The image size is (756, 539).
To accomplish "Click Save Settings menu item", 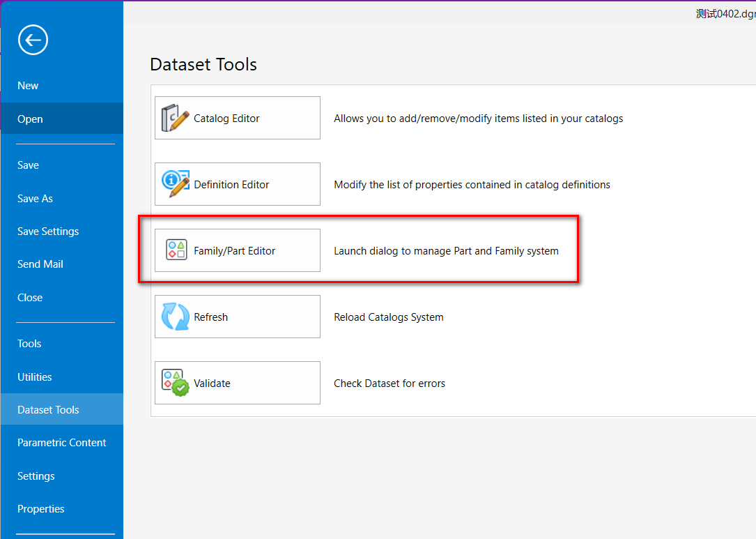I will (48, 231).
